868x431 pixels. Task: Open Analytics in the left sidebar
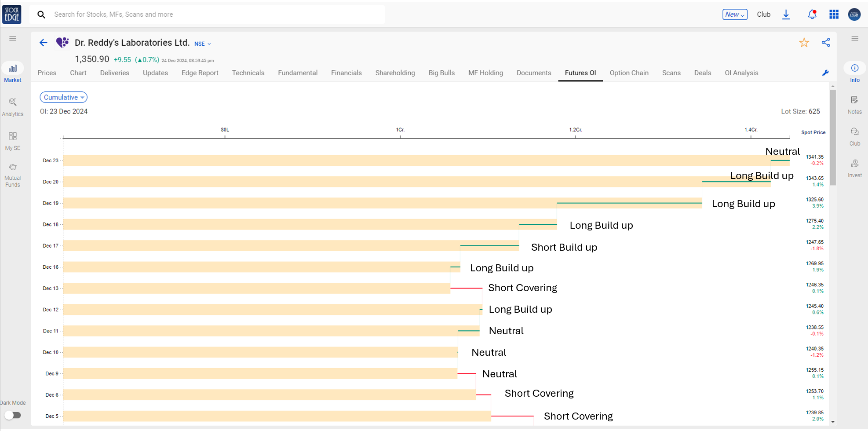[13, 107]
